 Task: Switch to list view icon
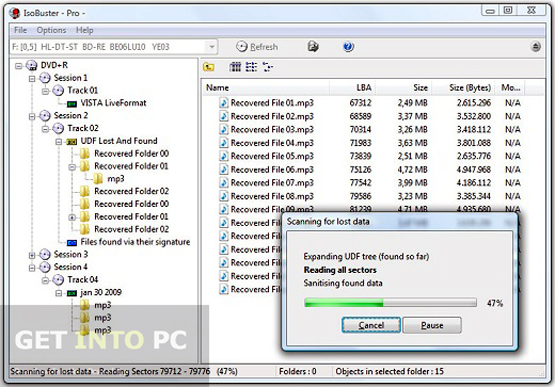pyautogui.click(x=251, y=67)
